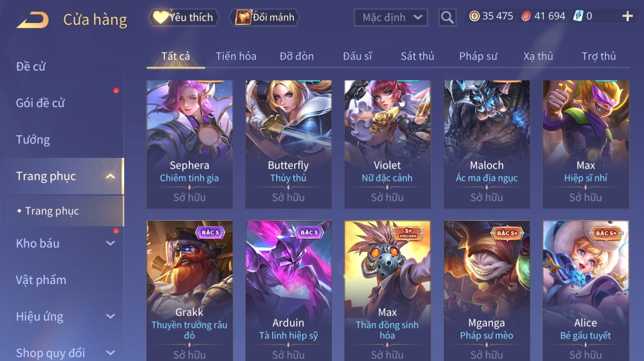Expand the Hiệu ứng sidebar section

pyautogui.click(x=110, y=317)
